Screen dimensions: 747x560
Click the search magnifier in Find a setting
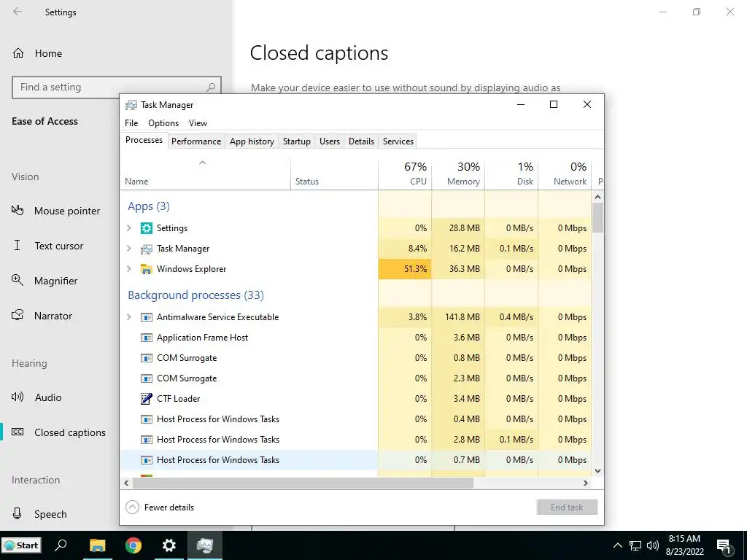211,87
